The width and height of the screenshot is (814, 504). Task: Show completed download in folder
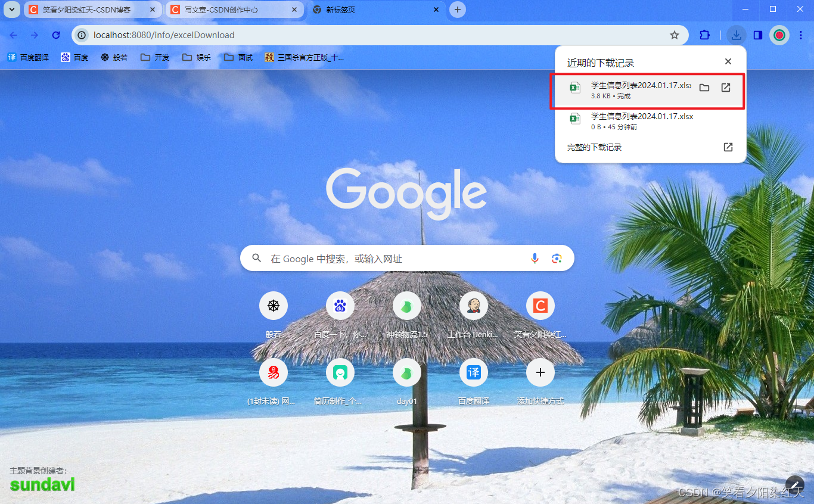[x=704, y=88]
